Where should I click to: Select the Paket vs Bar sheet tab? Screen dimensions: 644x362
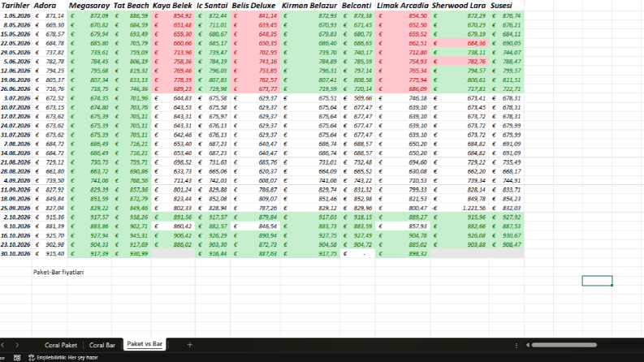pyautogui.click(x=145, y=344)
